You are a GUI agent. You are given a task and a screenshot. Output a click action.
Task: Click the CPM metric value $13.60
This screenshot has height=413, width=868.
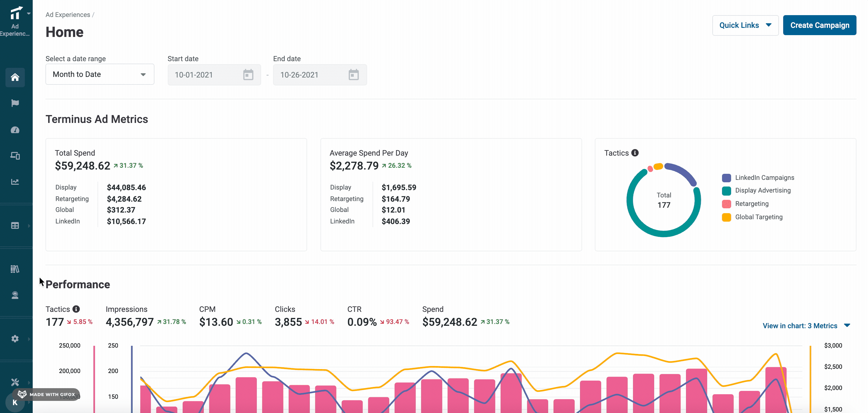216,322
